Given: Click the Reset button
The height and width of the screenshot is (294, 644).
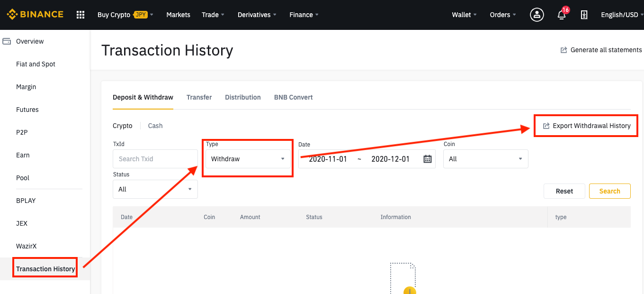Looking at the screenshot, I should (x=564, y=191).
